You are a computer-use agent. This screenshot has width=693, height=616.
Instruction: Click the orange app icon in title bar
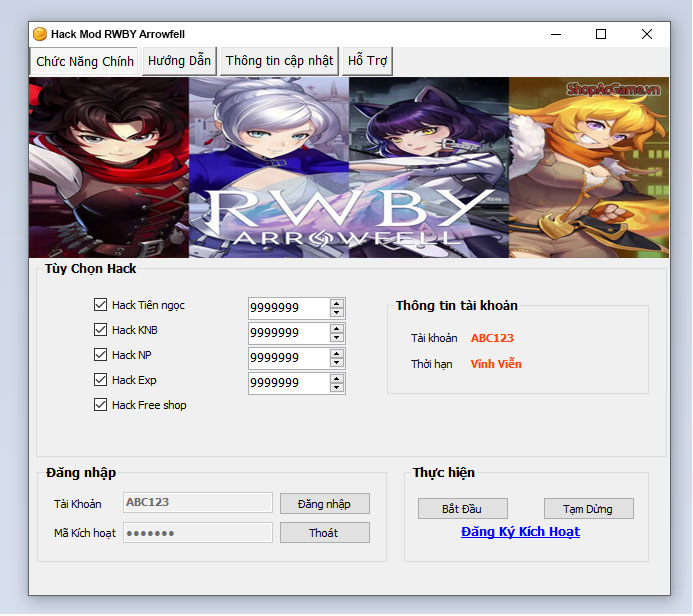tap(40, 34)
